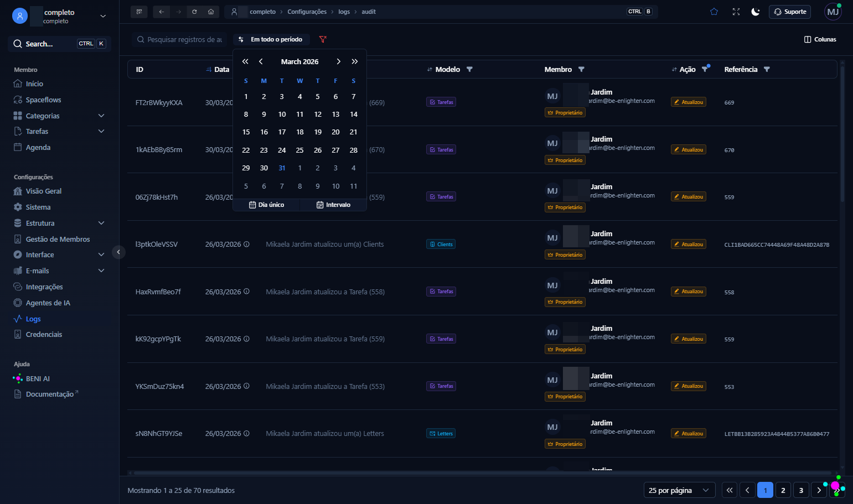
Task: Filter the Ação column
Action: tap(705, 69)
